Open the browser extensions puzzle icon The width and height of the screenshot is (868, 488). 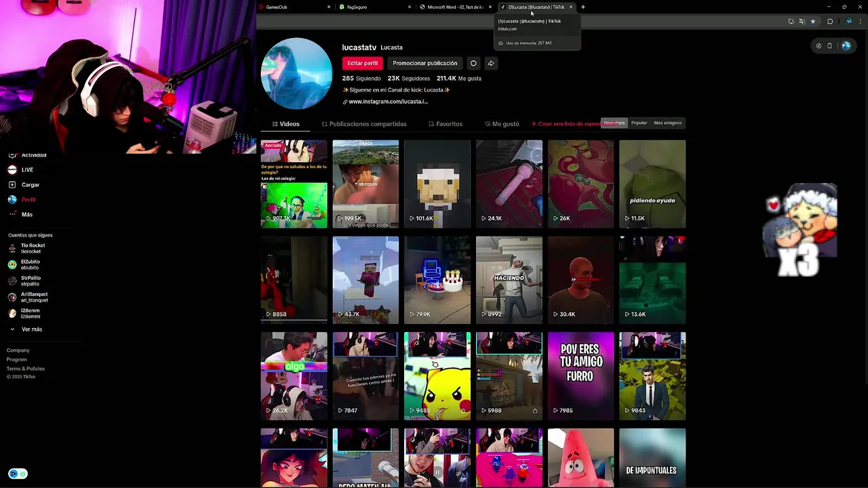[830, 21]
